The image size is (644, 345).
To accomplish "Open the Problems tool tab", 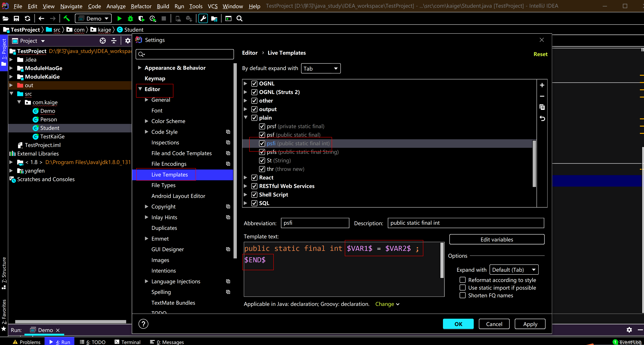I will coord(26,342).
